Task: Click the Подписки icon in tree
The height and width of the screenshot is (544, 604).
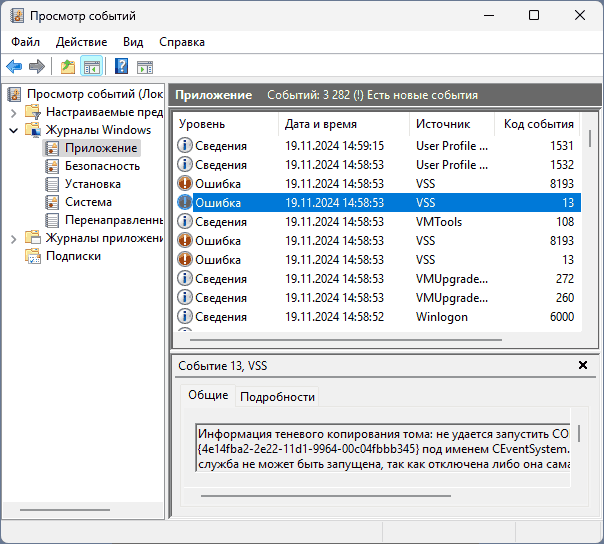Action: [x=33, y=256]
